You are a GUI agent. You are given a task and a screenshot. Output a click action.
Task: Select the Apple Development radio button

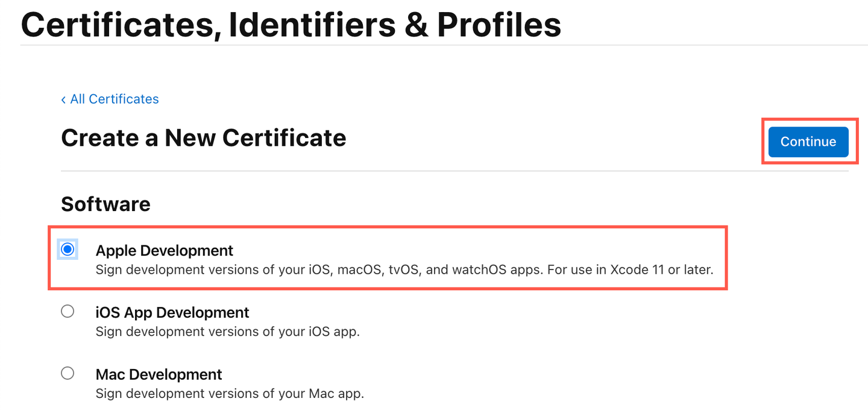[68, 249]
